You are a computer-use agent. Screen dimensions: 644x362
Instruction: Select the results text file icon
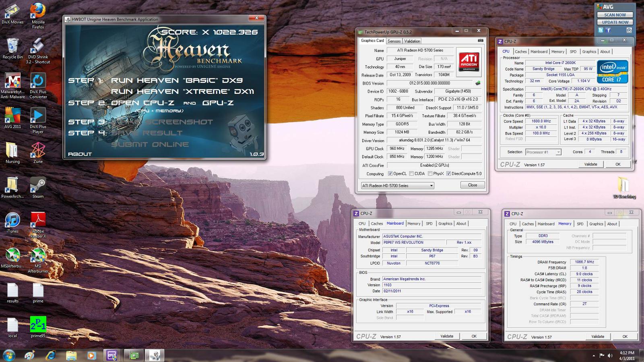(x=12, y=292)
